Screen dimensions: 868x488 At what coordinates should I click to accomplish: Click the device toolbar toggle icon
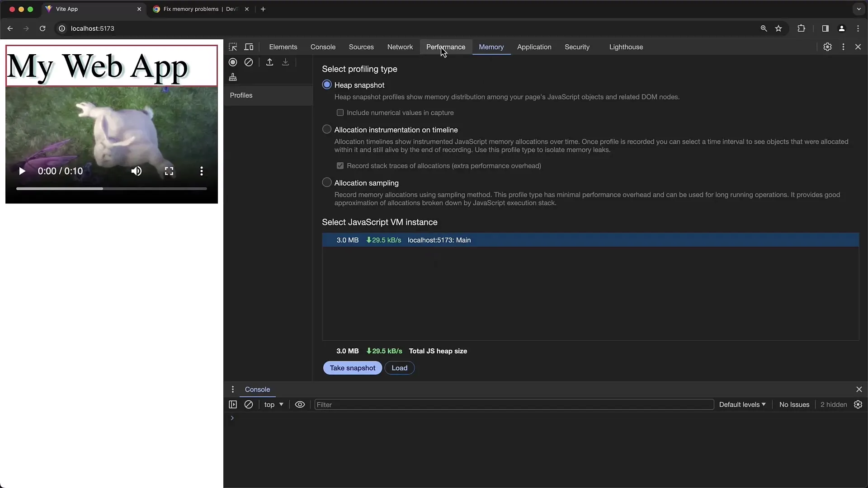pyautogui.click(x=249, y=47)
